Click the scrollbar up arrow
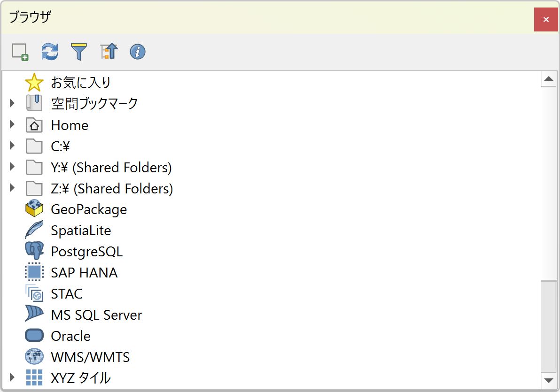560x392 pixels. 549,79
